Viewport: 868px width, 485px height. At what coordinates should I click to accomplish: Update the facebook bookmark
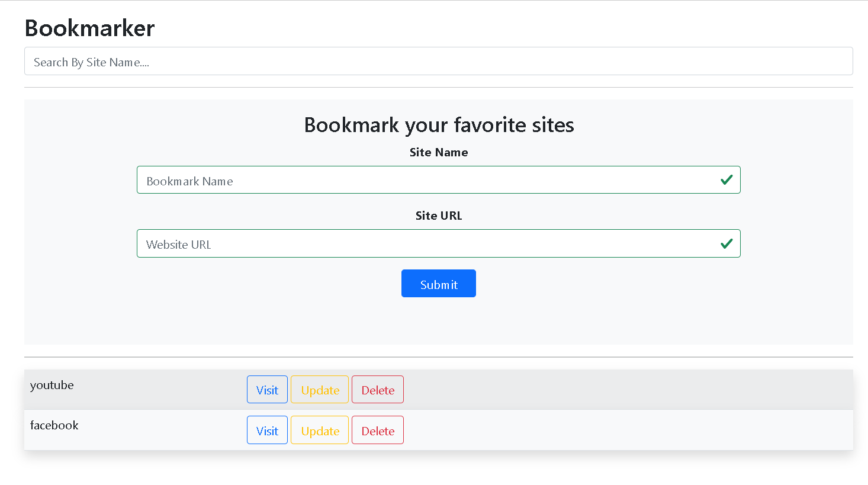[x=319, y=430]
